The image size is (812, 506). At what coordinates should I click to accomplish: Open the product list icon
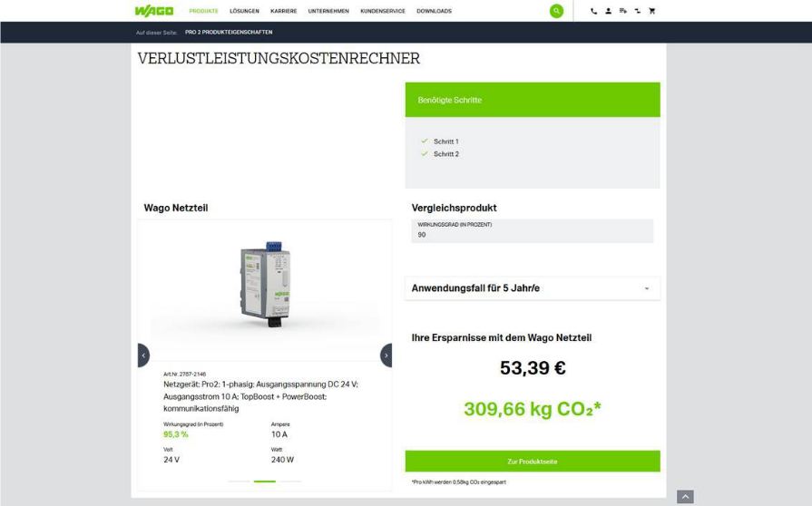(x=622, y=11)
